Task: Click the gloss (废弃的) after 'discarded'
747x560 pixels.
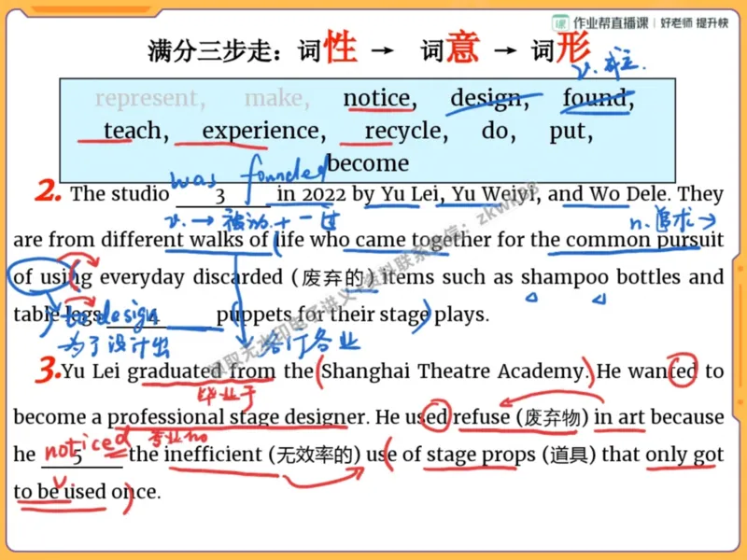Action: (x=334, y=277)
